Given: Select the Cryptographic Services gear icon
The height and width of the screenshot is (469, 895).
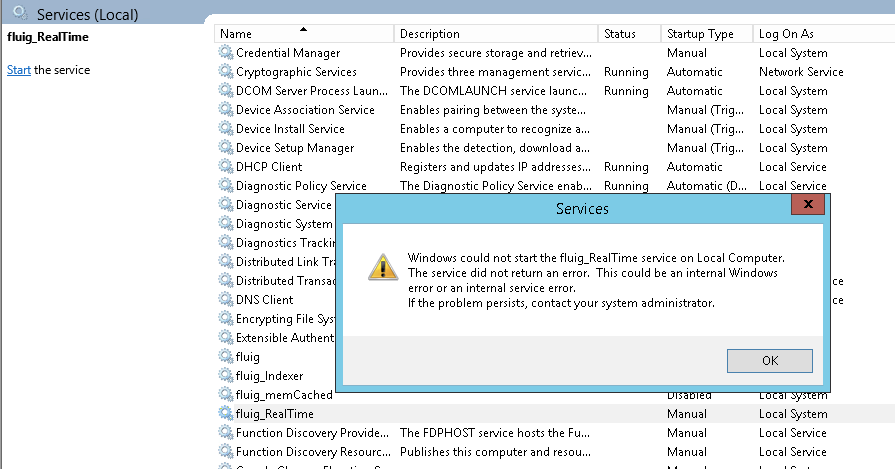Looking at the screenshot, I should pos(226,71).
